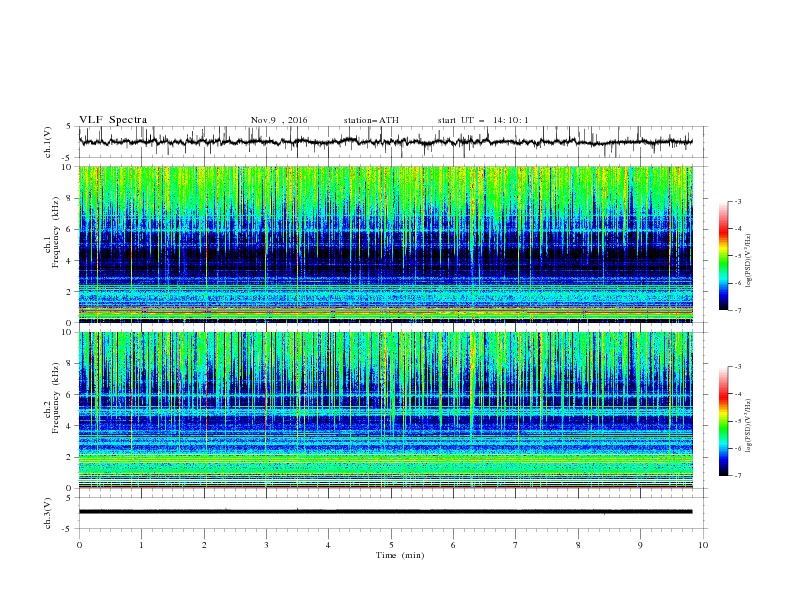Click time axis tick label '0'

click(x=79, y=545)
